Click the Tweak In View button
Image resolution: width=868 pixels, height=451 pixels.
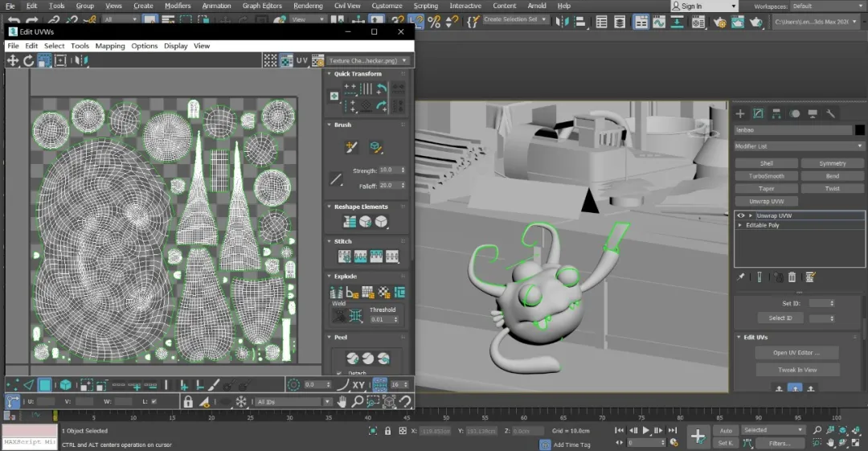(797, 370)
